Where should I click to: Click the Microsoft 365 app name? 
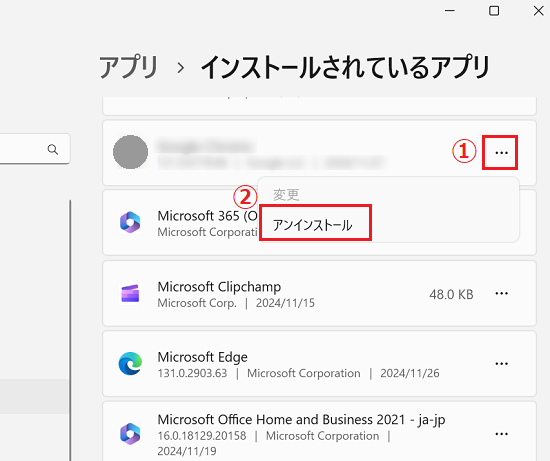pos(208,216)
